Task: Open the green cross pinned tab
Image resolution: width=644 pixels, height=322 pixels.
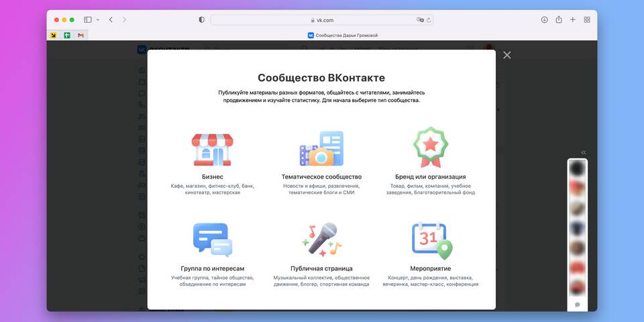Action: (x=67, y=36)
